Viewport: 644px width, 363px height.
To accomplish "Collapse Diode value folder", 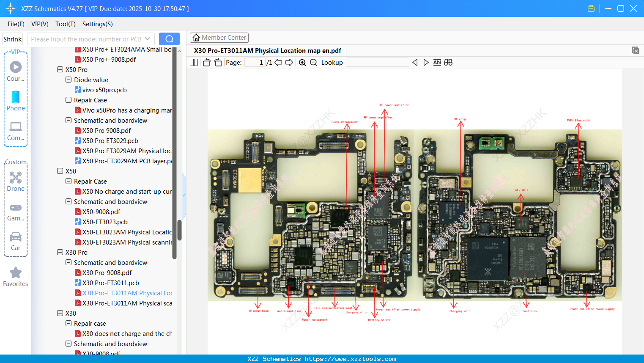I will point(69,80).
